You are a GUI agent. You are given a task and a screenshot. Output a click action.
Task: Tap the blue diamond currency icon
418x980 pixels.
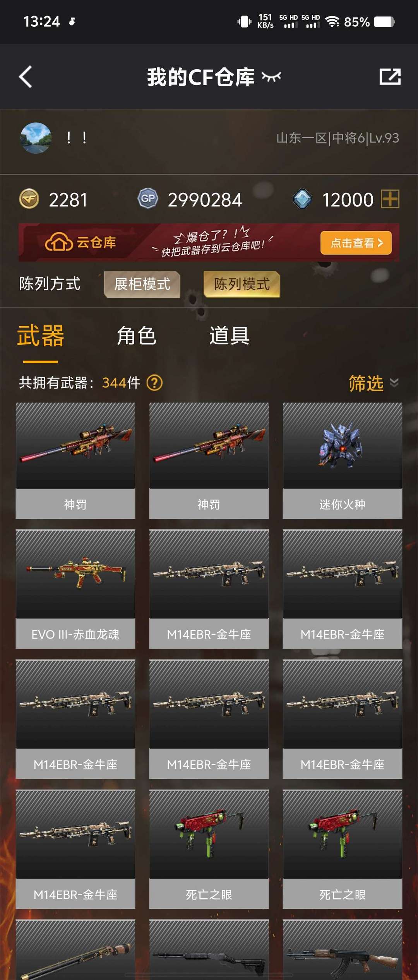[x=302, y=199]
